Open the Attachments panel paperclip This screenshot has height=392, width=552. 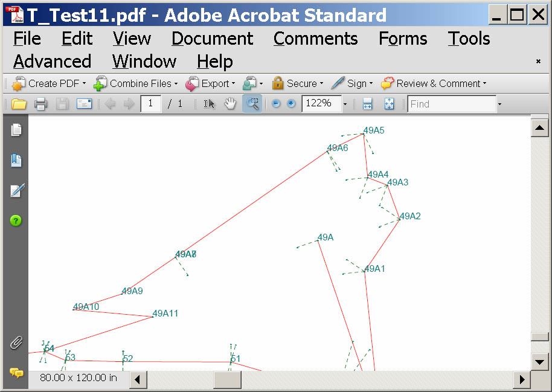pos(16,343)
